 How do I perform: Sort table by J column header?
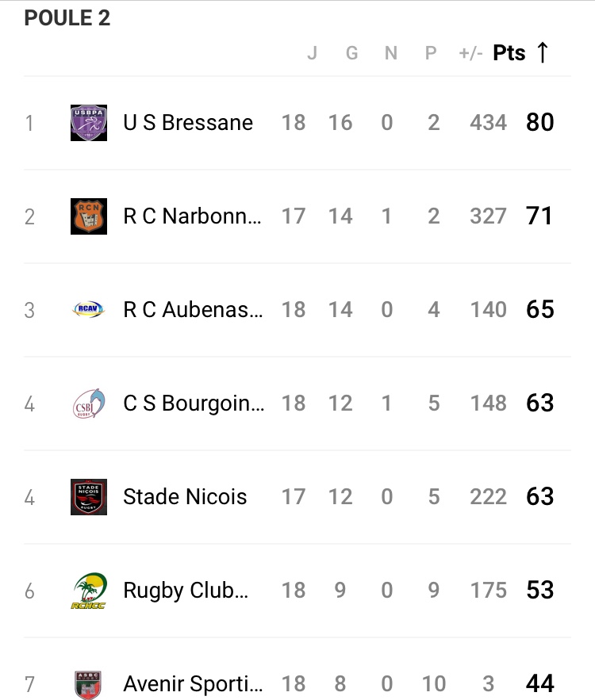click(x=312, y=54)
